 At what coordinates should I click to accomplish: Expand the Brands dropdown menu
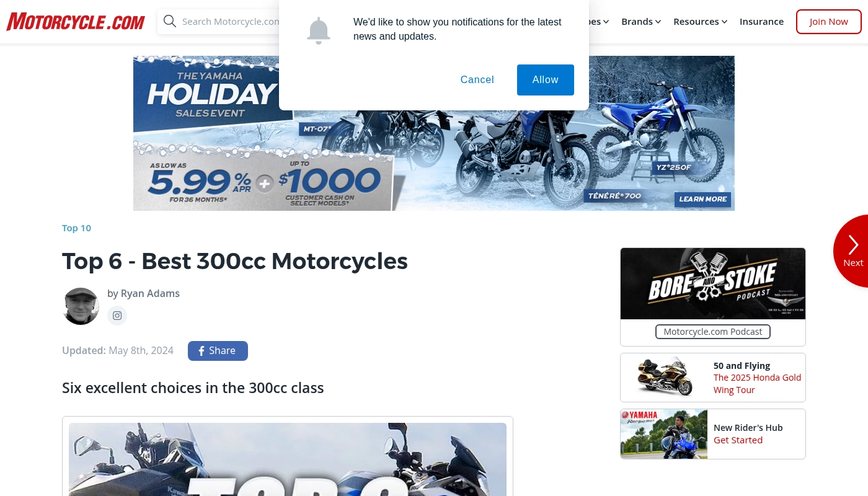(641, 22)
